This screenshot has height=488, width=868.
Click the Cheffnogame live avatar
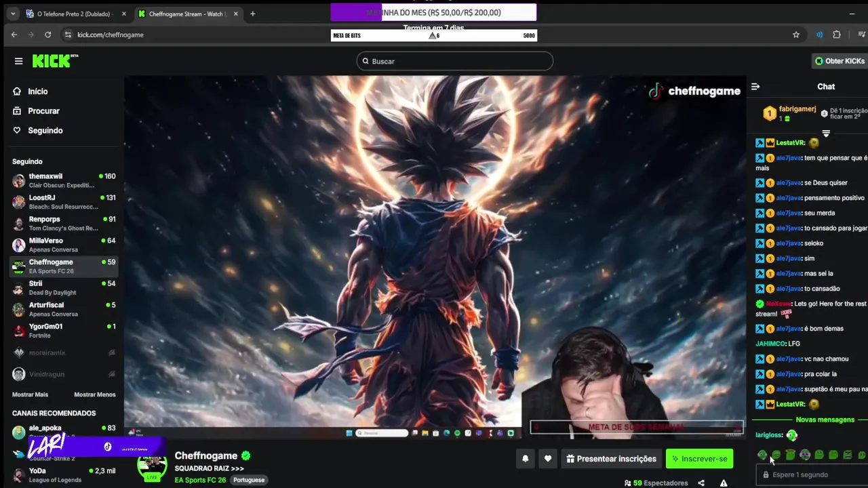152,466
